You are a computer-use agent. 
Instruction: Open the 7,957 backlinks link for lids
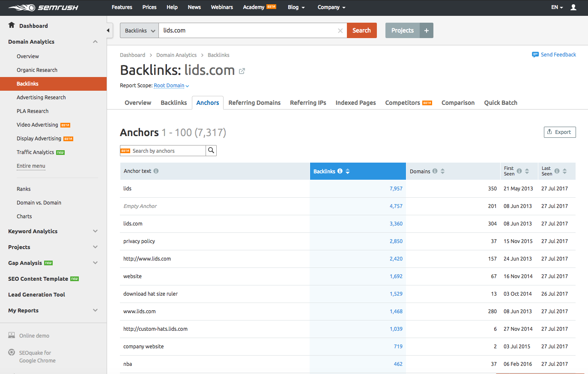[396, 188]
